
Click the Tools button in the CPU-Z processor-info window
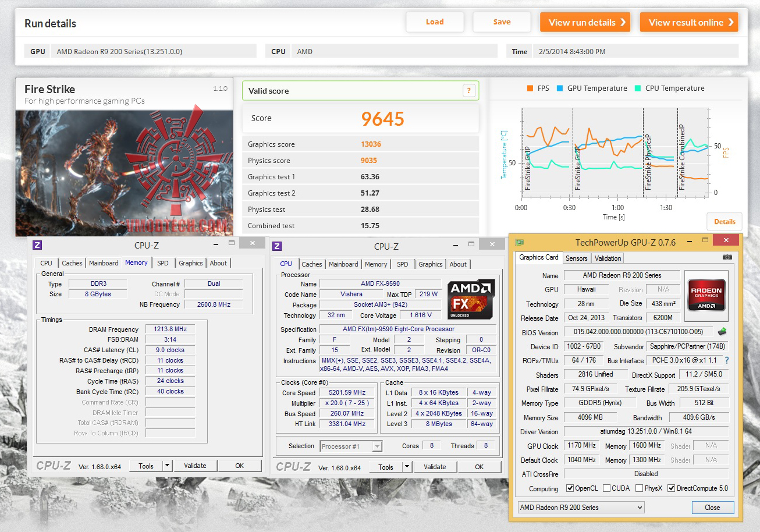386,467
